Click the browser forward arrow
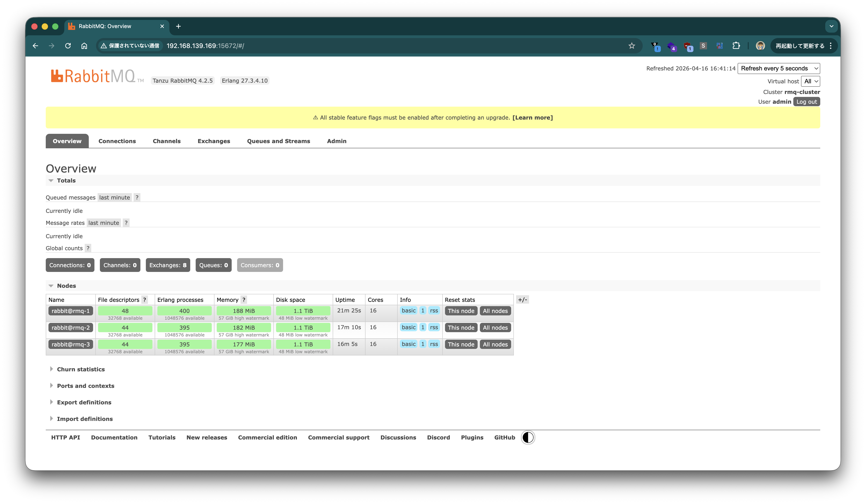Screen dimensions: 866x504 52,46
